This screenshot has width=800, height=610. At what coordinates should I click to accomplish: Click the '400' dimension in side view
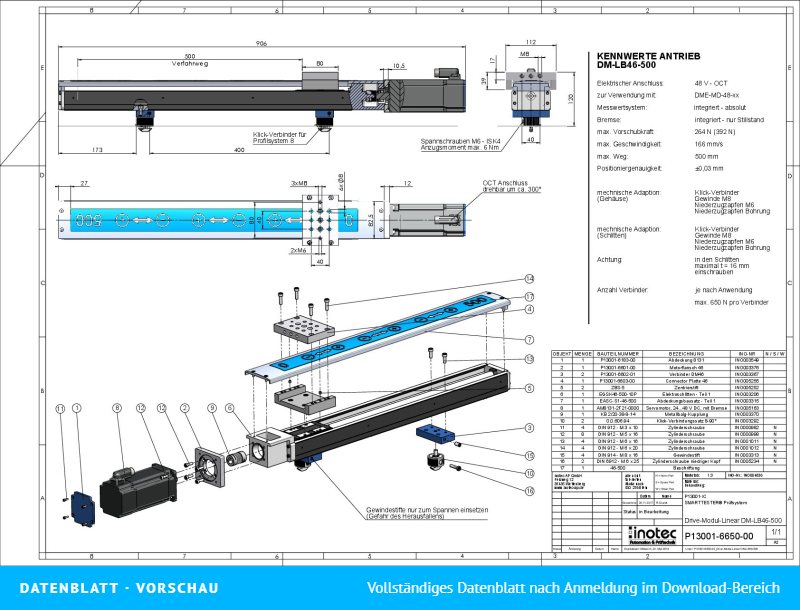click(x=239, y=149)
